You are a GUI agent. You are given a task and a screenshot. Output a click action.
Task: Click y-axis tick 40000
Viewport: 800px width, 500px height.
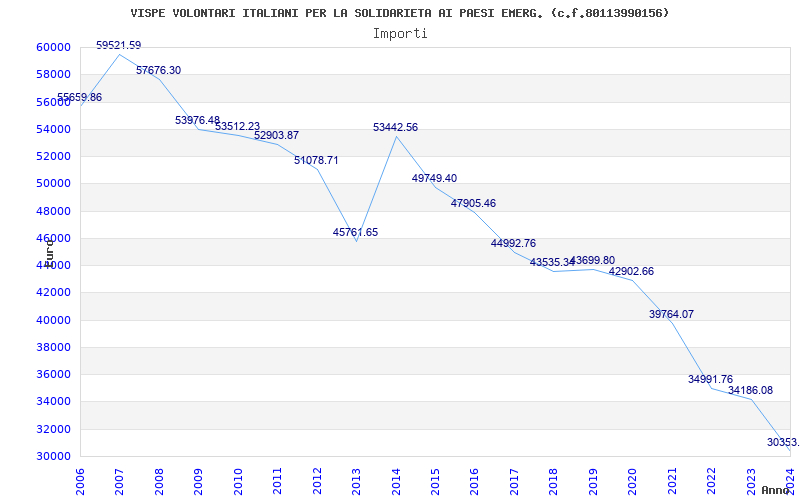click(x=53, y=320)
